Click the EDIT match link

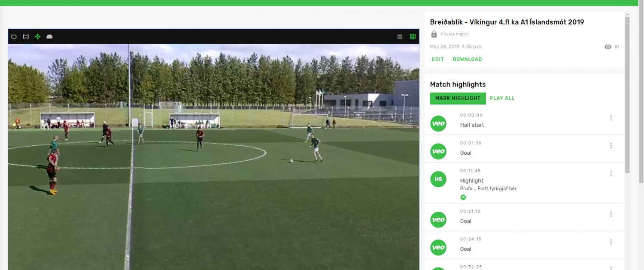click(438, 59)
